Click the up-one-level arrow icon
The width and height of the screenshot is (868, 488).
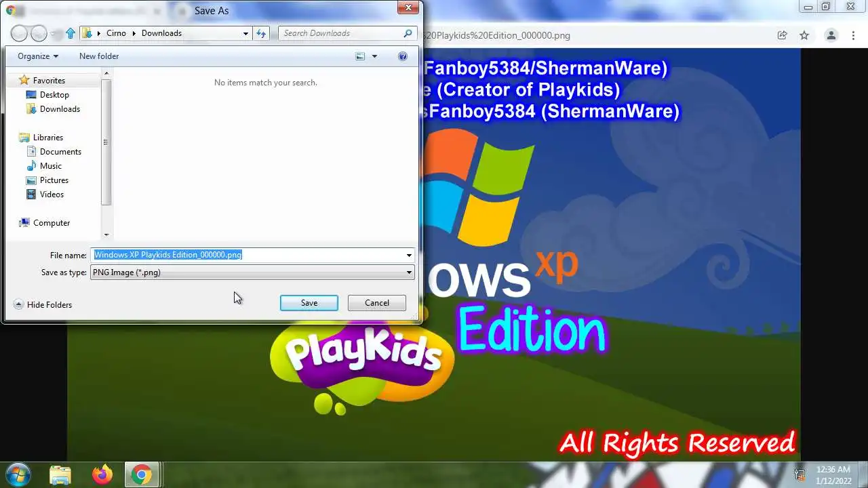[x=71, y=33]
